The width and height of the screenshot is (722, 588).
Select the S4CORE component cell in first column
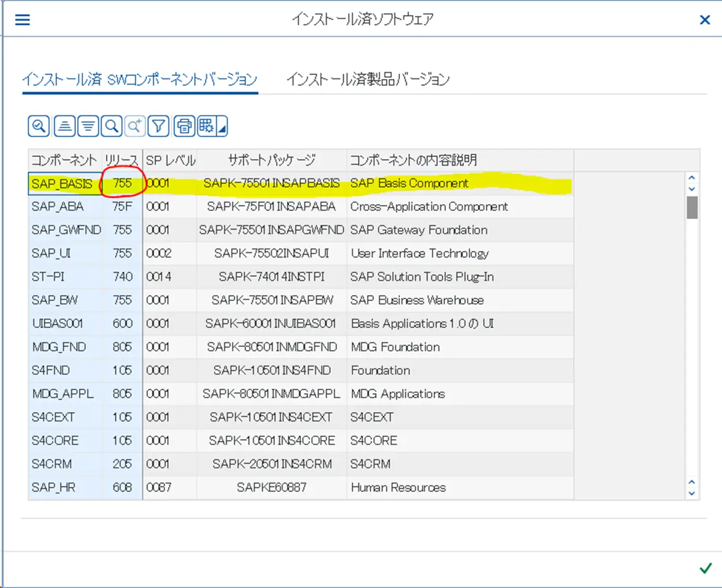[66, 440]
